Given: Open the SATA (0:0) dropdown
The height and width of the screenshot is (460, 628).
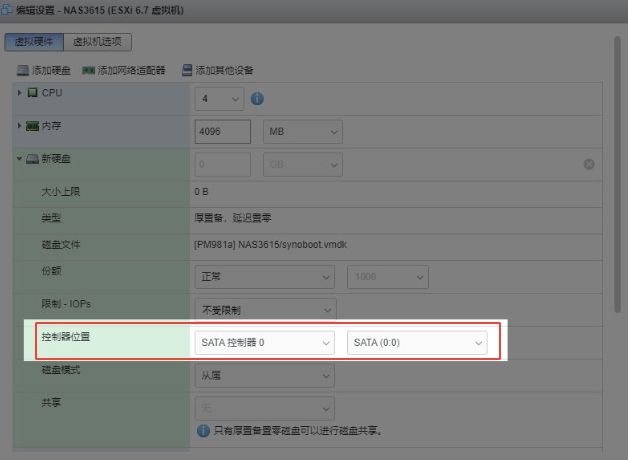Looking at the screenshot, I should coord(417,343).
